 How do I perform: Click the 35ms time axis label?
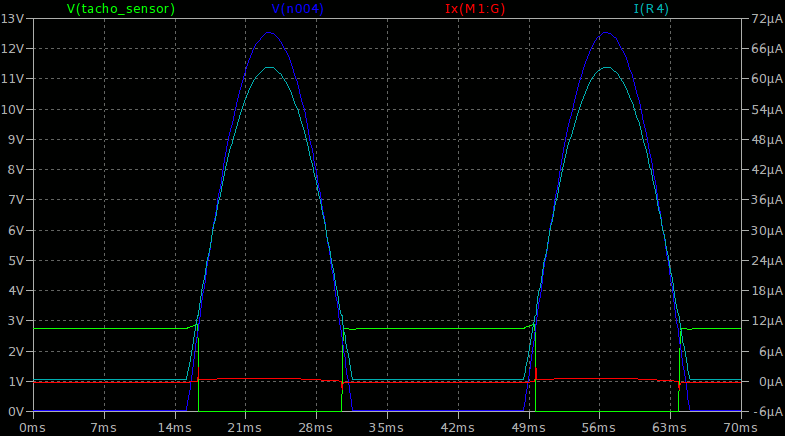(386, 428)
